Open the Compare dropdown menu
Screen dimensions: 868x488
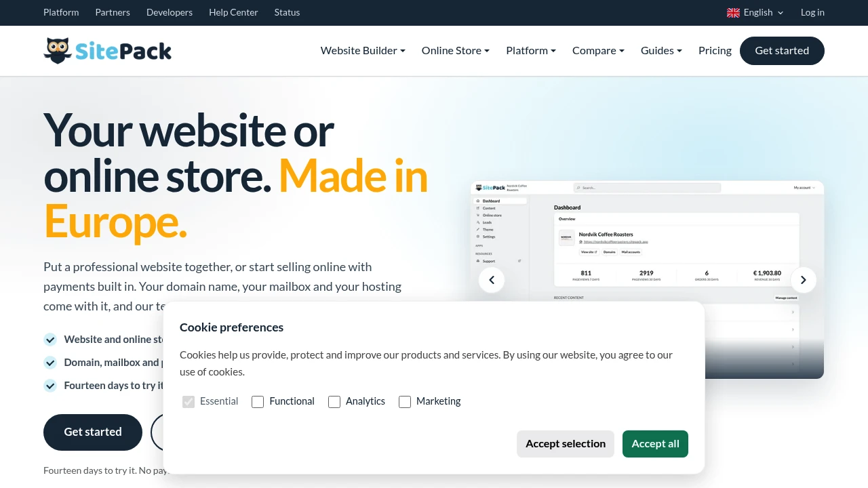(598, 51)
